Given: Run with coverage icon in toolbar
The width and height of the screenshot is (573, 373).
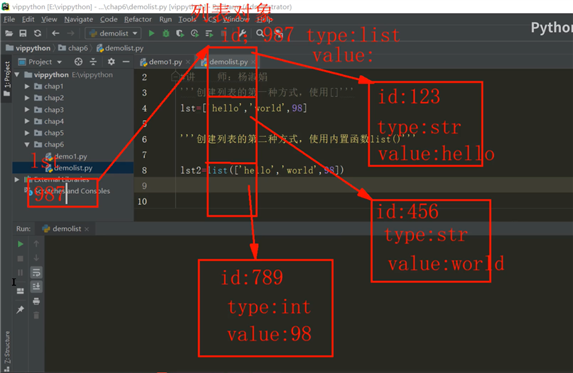Looking at the screenshot, I should 180,34.
